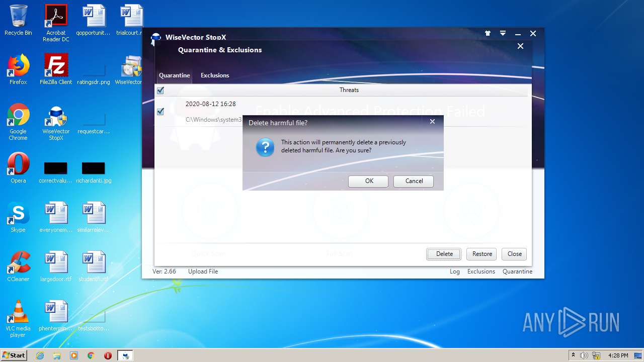The height and width of the screenshot is (362, 644).
Task: Click the Restore button
Action: [482, 254]
